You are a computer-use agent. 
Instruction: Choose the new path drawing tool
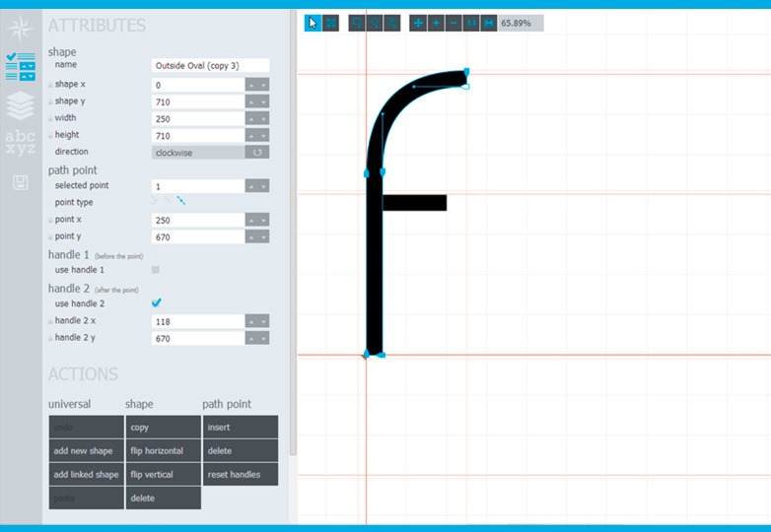coord(391,23)
